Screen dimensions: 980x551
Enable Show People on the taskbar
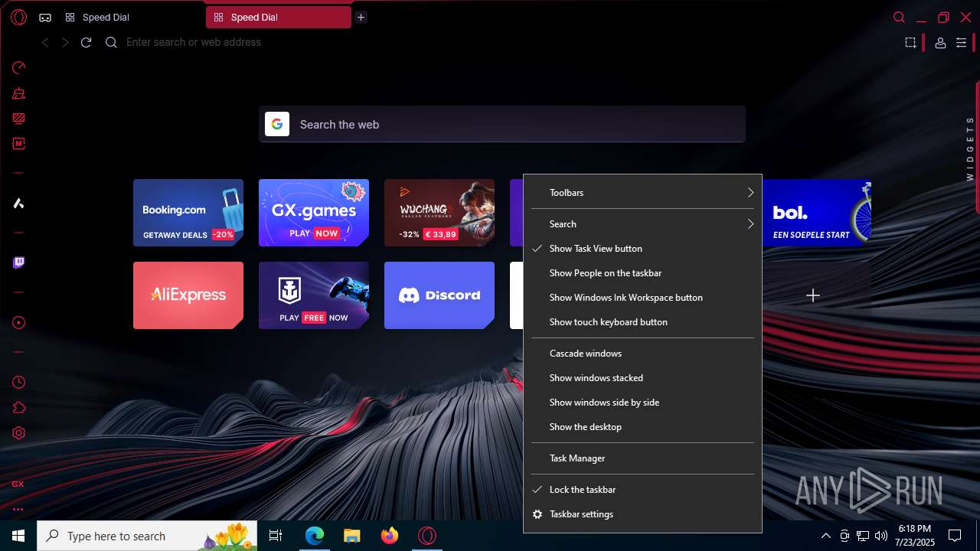point(642,273)
